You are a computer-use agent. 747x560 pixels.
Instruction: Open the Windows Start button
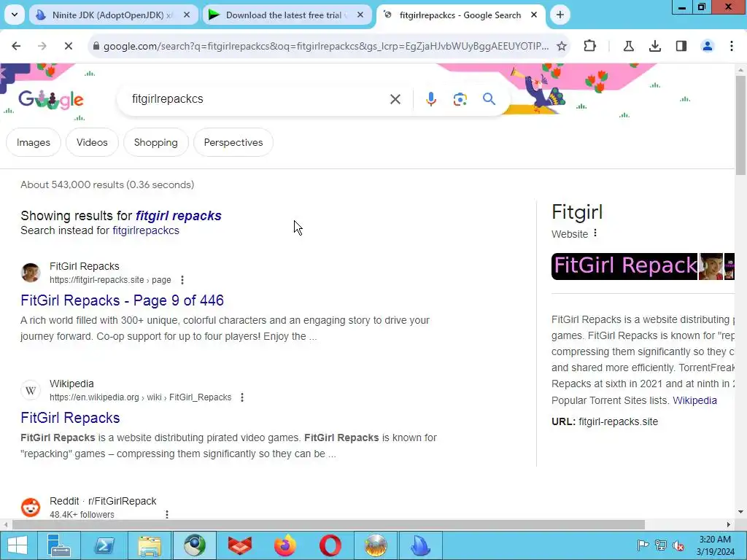(x=17, y=545)
